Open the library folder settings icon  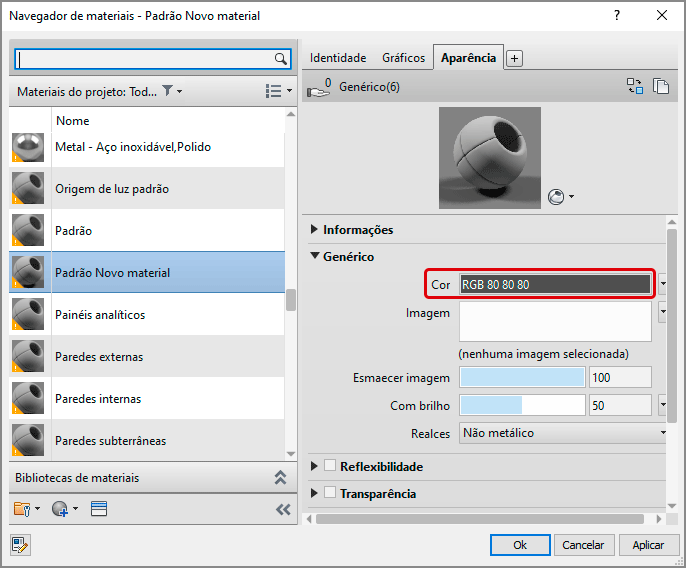(22, 509)
